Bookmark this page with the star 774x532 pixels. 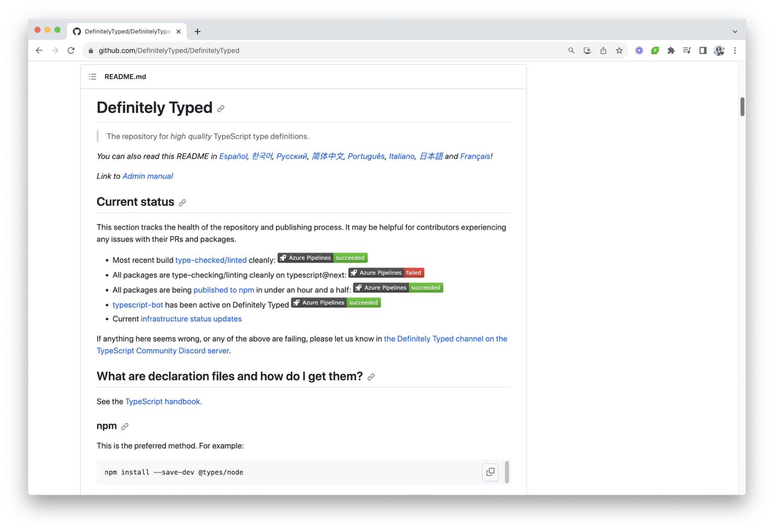(619, 50)
